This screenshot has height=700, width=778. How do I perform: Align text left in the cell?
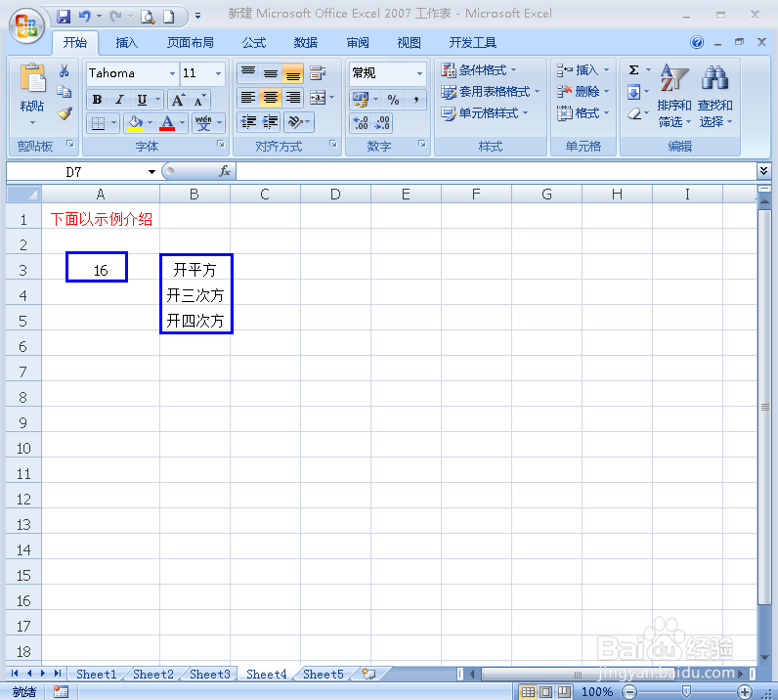tap(248, 98)
